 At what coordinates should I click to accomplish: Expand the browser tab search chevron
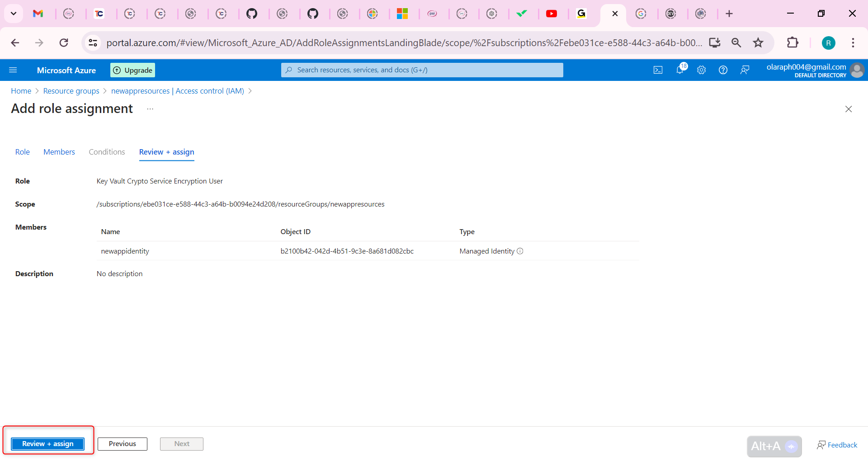click(x=13, y=14)
